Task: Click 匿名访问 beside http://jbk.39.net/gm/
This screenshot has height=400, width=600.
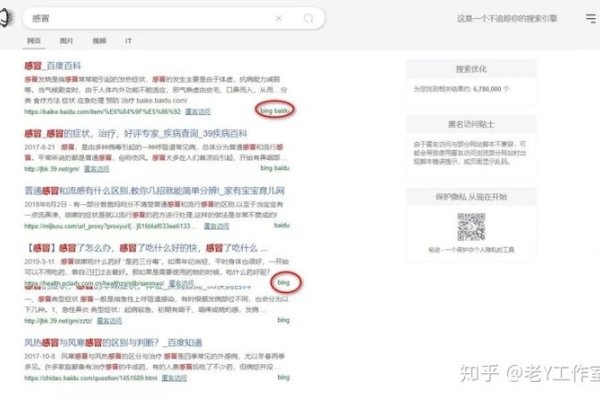Action: point(96,168)
